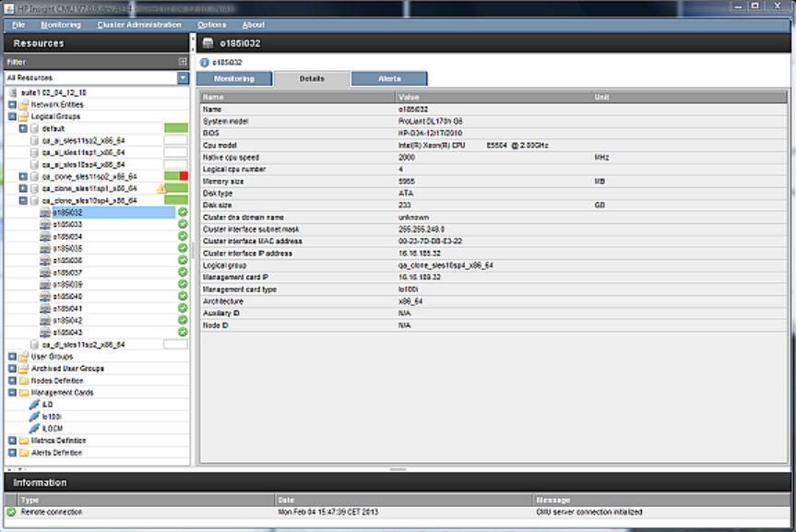Click the Logical Groups folder icon
Viewport: 796px width, 532px height.
click(23, 117)
